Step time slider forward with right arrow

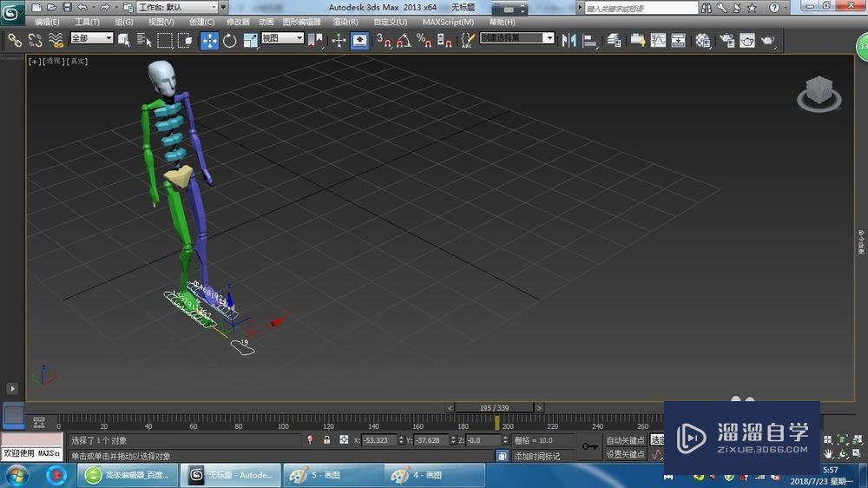pyautogui.click(x=539, y=408)
